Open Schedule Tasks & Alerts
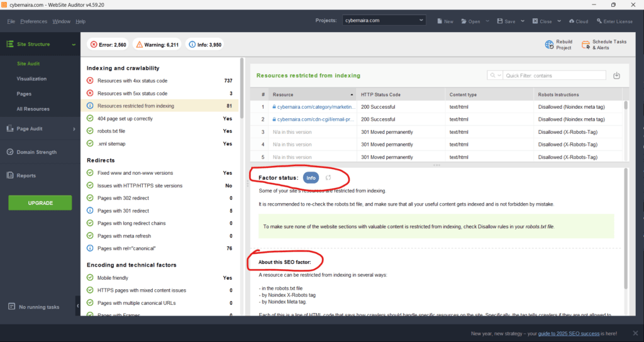Viewport: 644px width, 342px height. point(604,45)
